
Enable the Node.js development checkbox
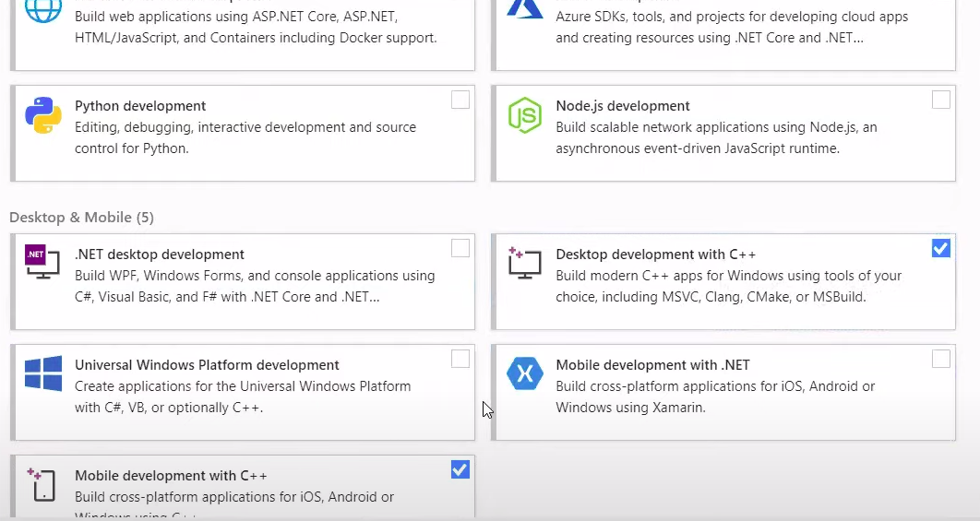point(940,100)
